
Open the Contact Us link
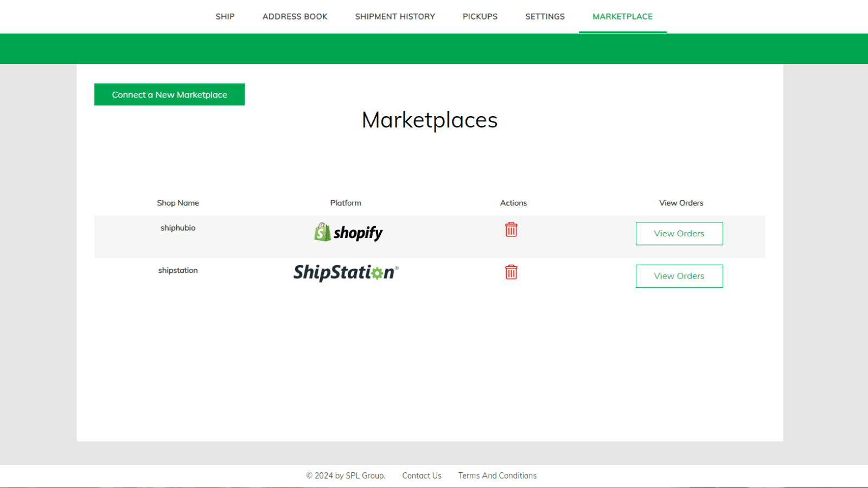click(x=422, y=476)
